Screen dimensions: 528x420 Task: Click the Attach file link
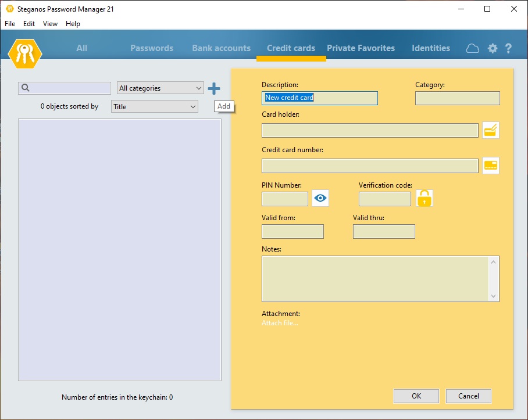tap(280, 322)
